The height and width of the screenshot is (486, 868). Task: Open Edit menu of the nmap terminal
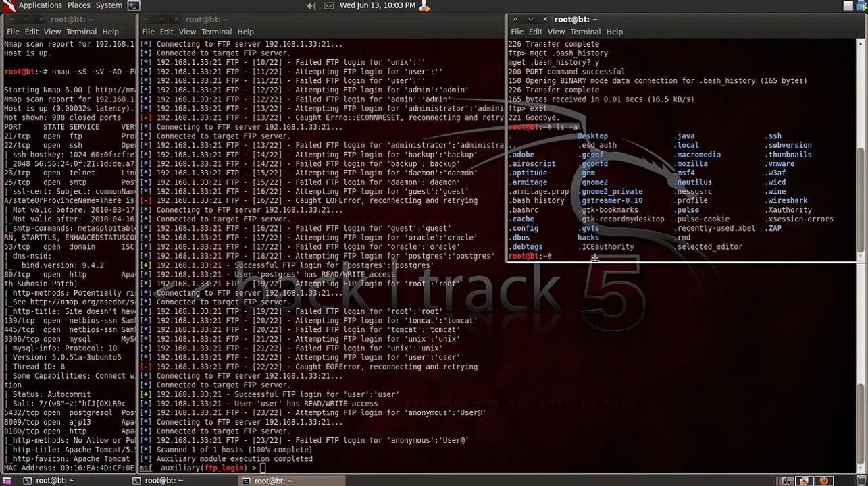point(32,32)
